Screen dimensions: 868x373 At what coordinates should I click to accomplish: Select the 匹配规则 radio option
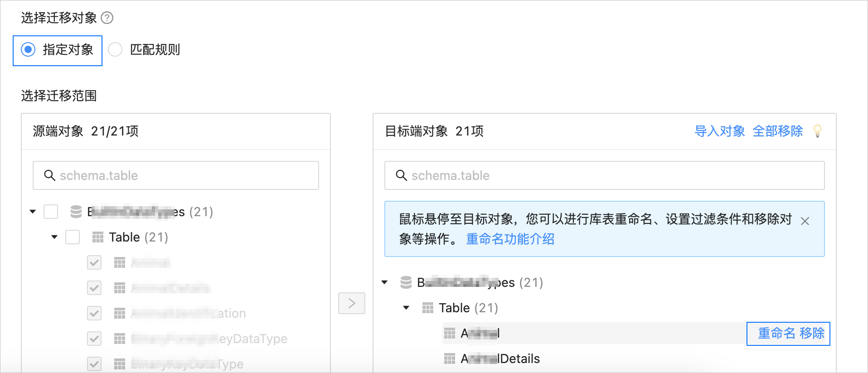(115, 49)
